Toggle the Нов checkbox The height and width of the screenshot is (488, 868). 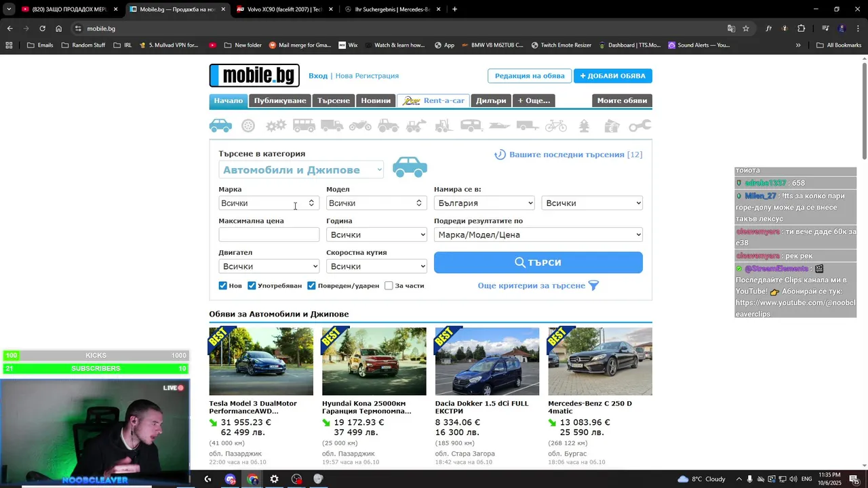click(x=222, y=285)
